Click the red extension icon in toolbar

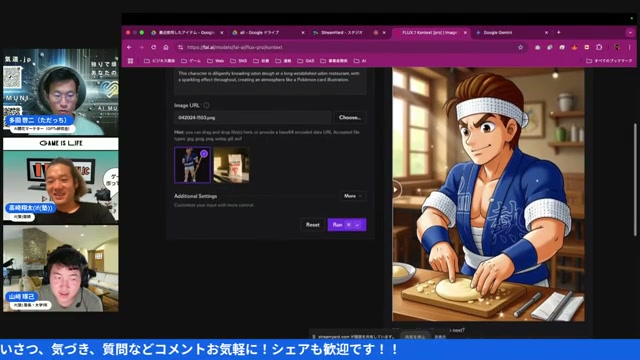pyautogui.click(x=587, y=47)
